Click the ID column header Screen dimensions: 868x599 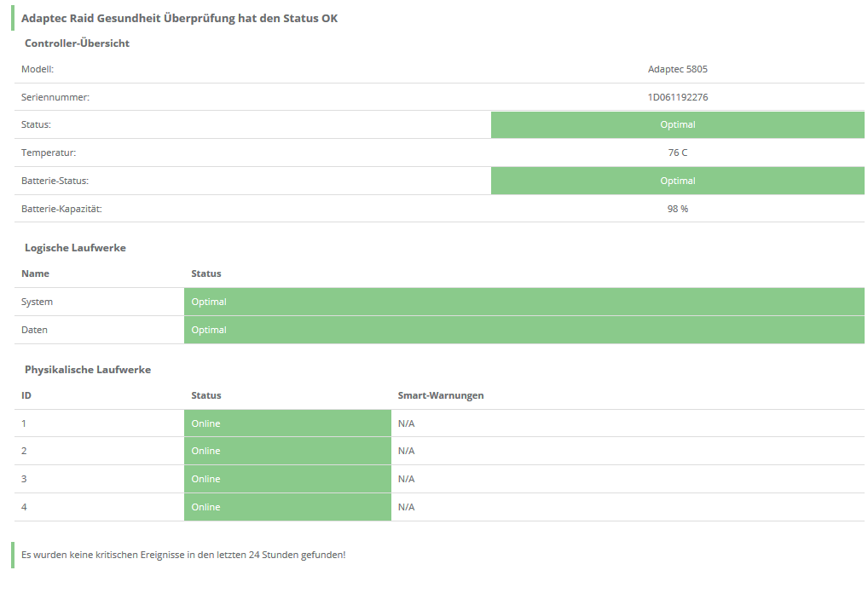click(x=26, y=395)
